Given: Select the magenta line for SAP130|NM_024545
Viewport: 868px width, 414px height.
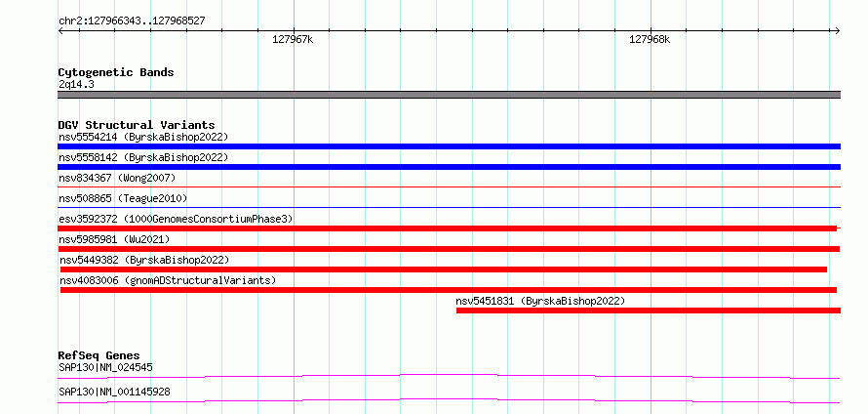Looking at the screenshot, I should (449, 377).
